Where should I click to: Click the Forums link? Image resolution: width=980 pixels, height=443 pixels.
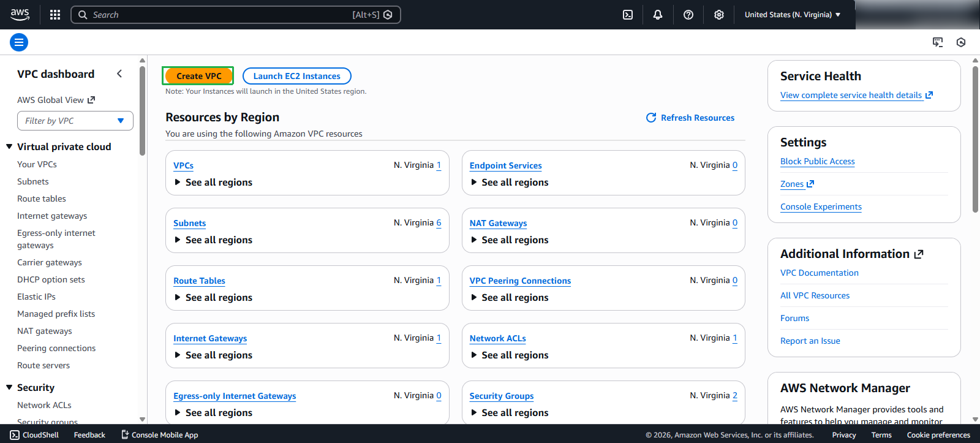point(795,318)
